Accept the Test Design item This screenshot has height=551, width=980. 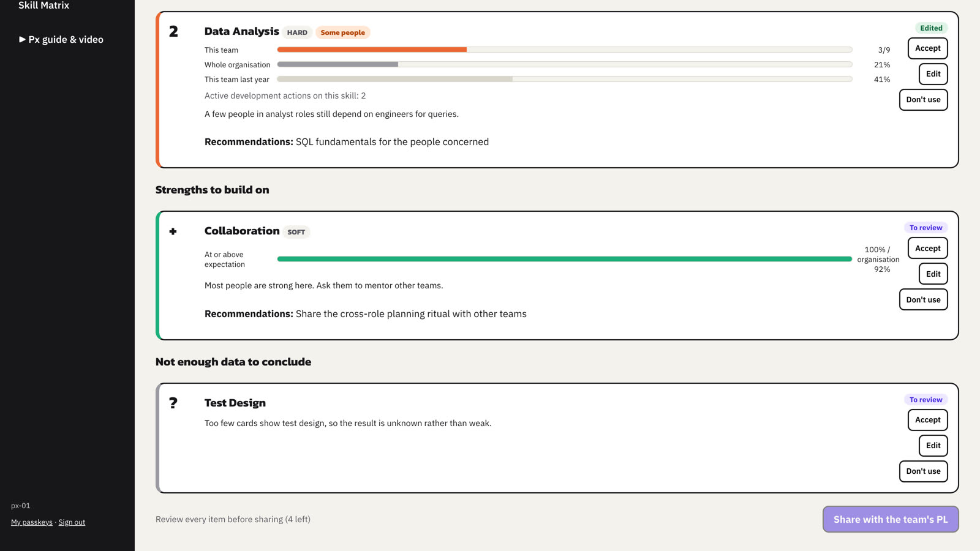click(x=927, y=420)
